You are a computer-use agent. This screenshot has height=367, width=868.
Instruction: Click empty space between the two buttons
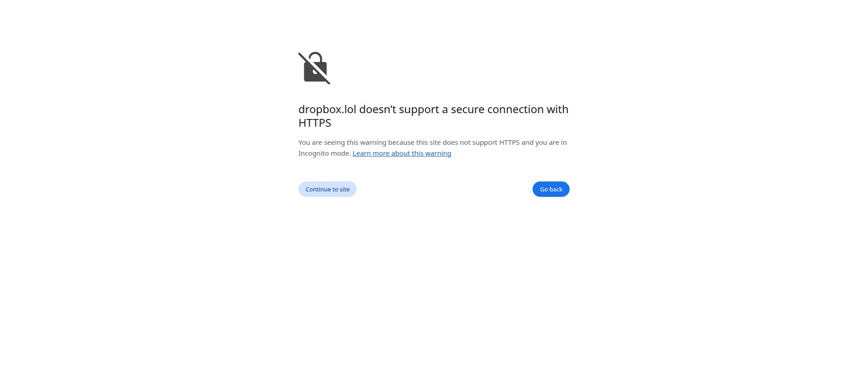tap(444, 189)
